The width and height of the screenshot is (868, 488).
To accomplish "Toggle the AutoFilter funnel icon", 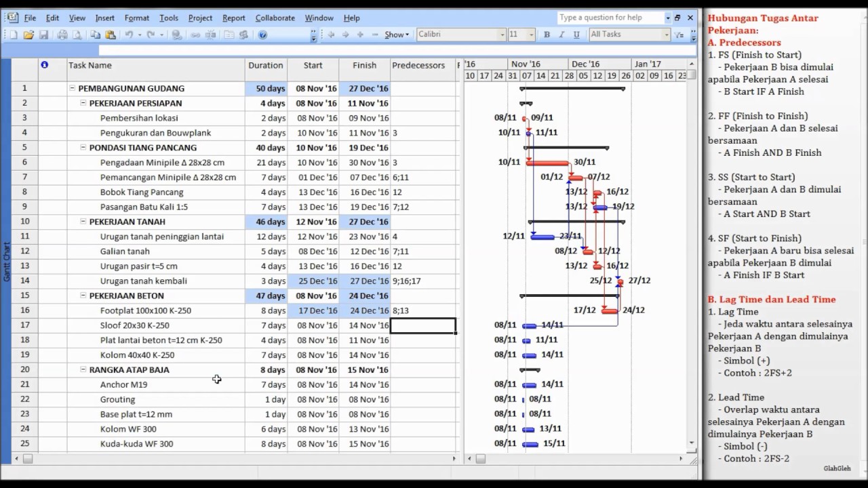I will pos(679,35).
